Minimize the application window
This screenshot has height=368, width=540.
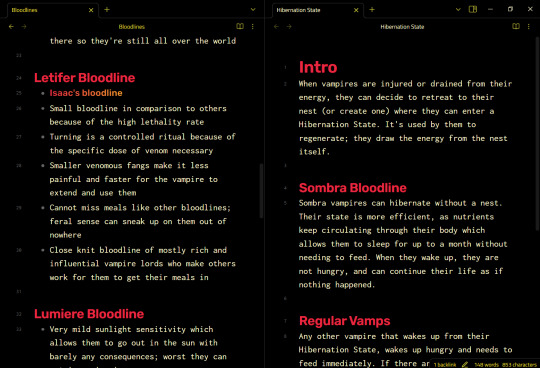click(490, 9)
